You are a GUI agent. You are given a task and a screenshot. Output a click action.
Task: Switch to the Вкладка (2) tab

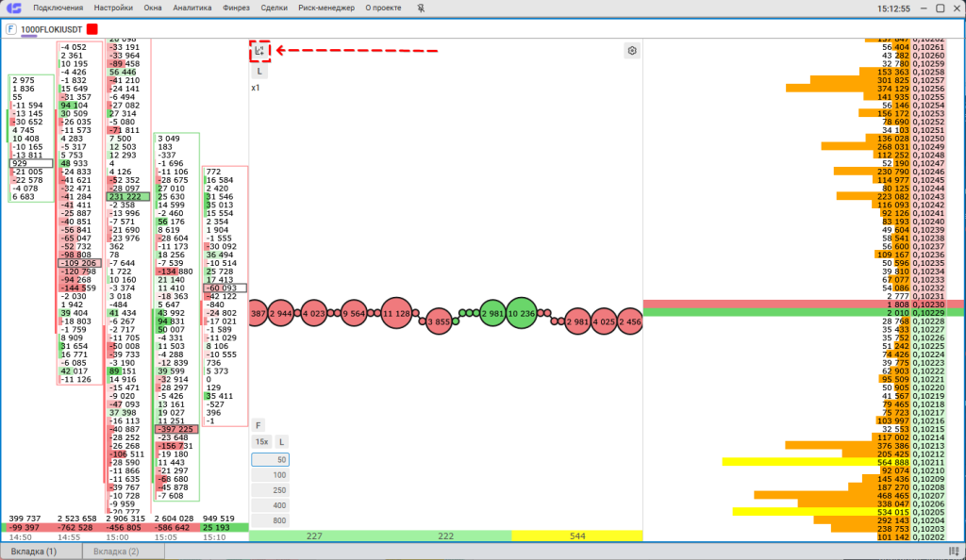point(117,551)
